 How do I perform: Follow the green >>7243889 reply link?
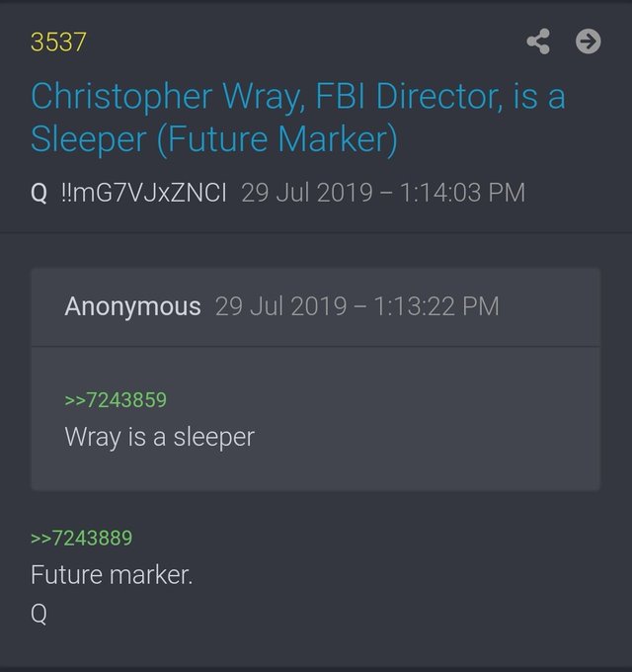(81, 538)
